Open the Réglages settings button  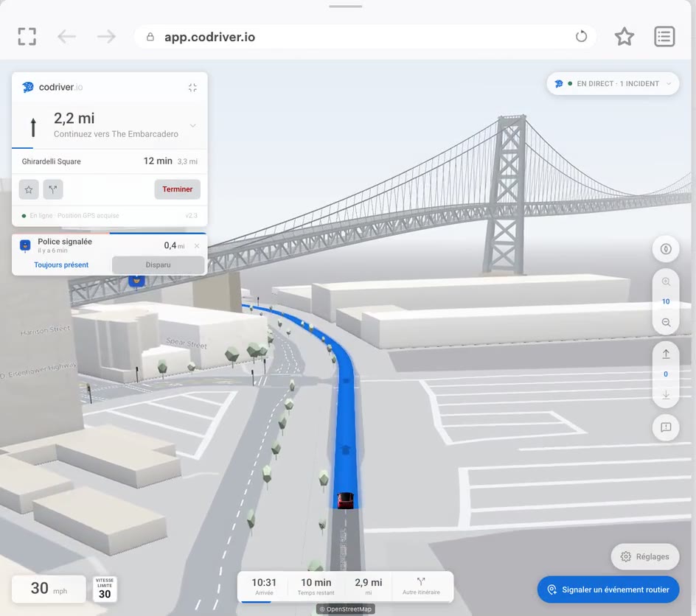point(645,556)
